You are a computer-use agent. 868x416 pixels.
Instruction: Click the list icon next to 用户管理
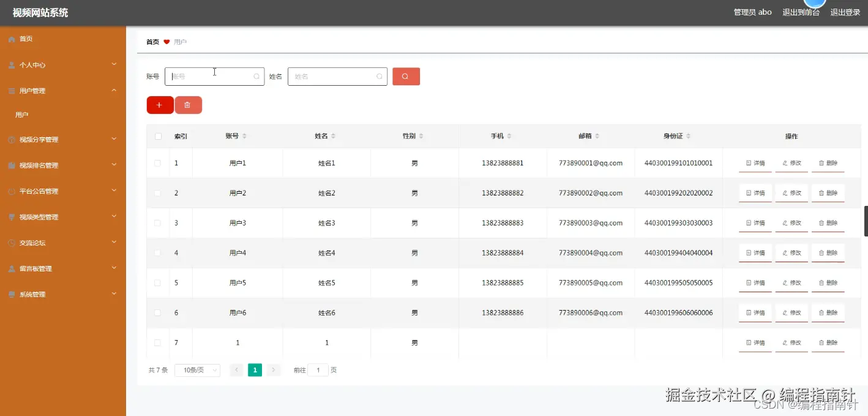point(12,91)
